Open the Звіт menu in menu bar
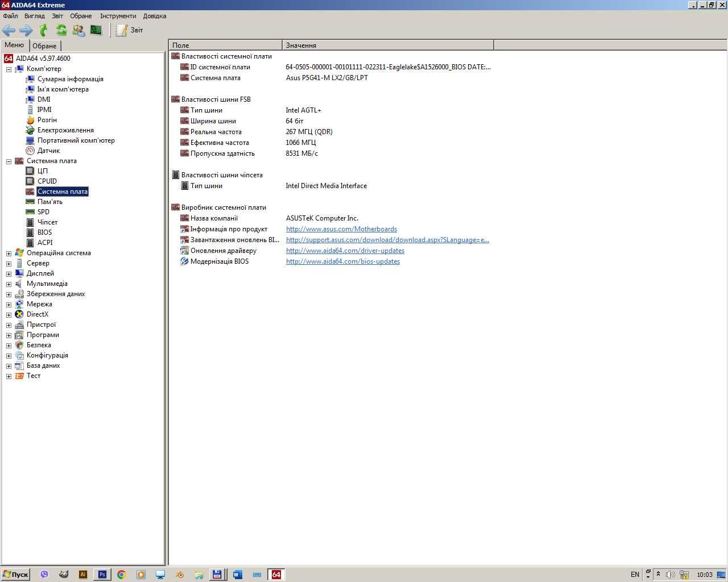728x582 pixels. [x=57, y=16]
